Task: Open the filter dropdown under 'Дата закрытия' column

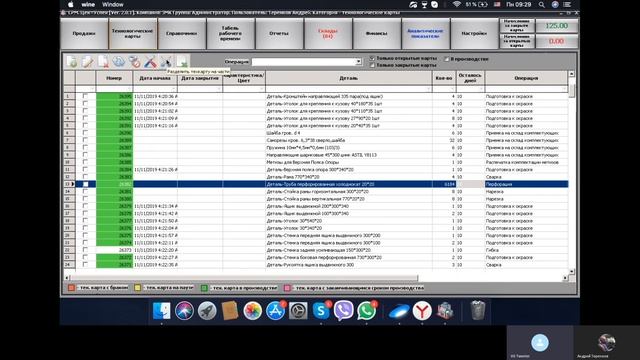Action: point(219,89)
